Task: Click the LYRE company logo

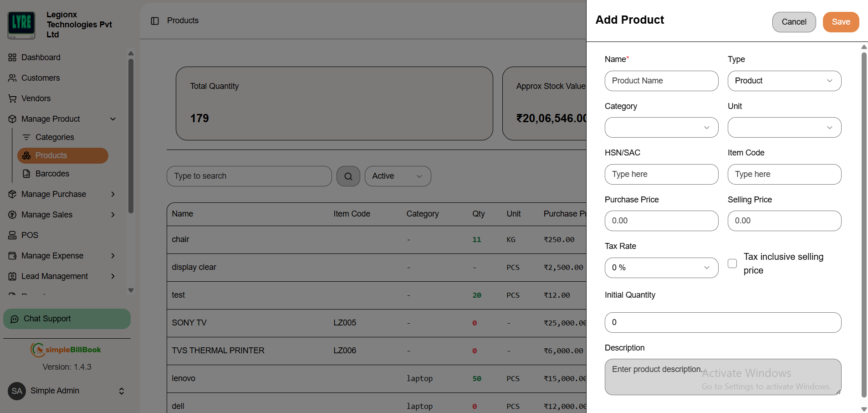Action: [x=21, y=25]
